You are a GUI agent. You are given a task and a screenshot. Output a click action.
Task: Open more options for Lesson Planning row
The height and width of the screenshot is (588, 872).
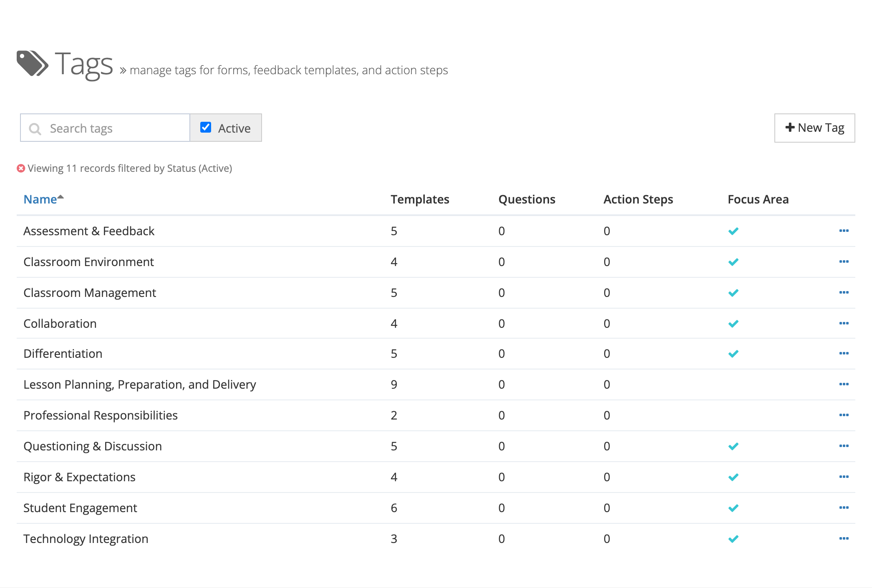pyautogui.click(x=844, y=384)
